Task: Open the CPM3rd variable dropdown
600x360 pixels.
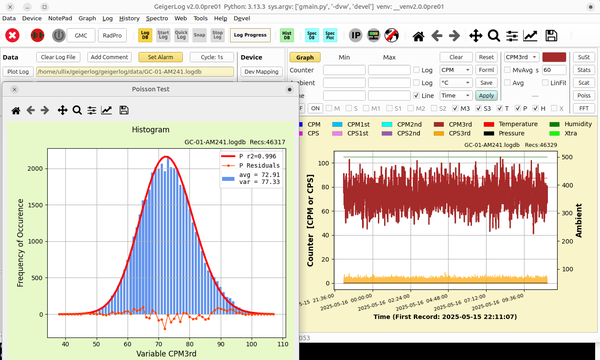Action: [x=522, y=57]
